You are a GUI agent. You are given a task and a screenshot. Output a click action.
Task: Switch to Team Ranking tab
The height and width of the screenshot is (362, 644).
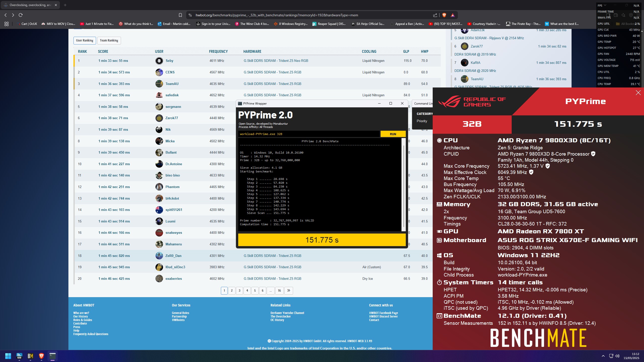pos(109,40)
